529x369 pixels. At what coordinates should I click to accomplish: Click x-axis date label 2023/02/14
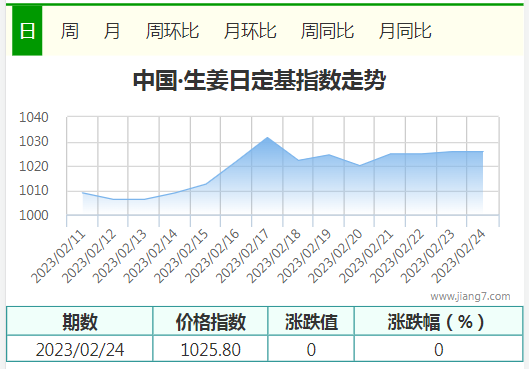click(x=150, y=257)
